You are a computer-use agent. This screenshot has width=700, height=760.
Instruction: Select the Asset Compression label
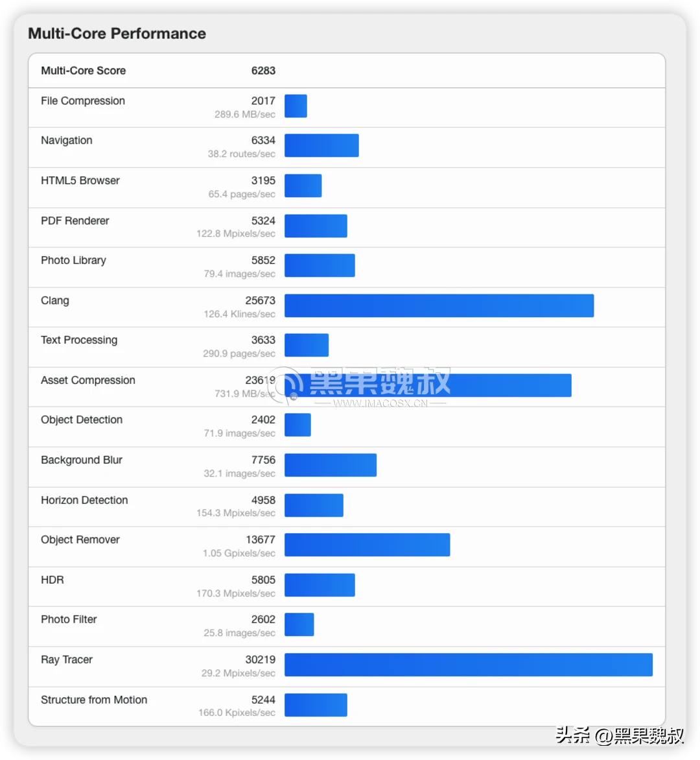(88, 381)
